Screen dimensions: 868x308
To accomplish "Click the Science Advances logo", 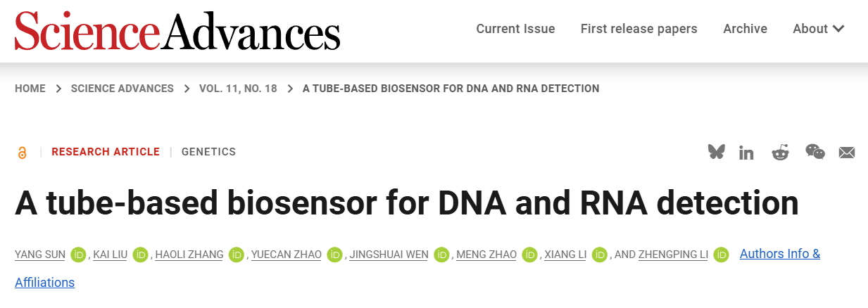I will pyautogui.click(x=177, y=32).
